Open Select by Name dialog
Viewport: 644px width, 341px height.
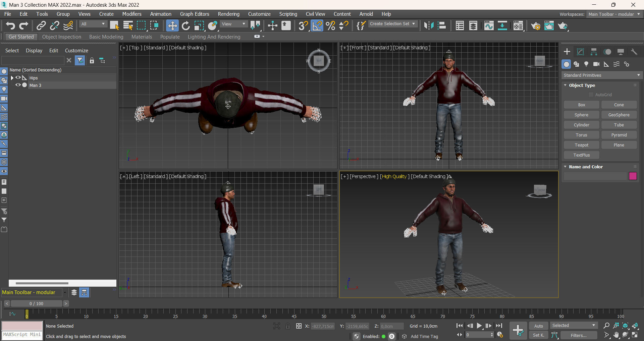[x=128, y=26]
